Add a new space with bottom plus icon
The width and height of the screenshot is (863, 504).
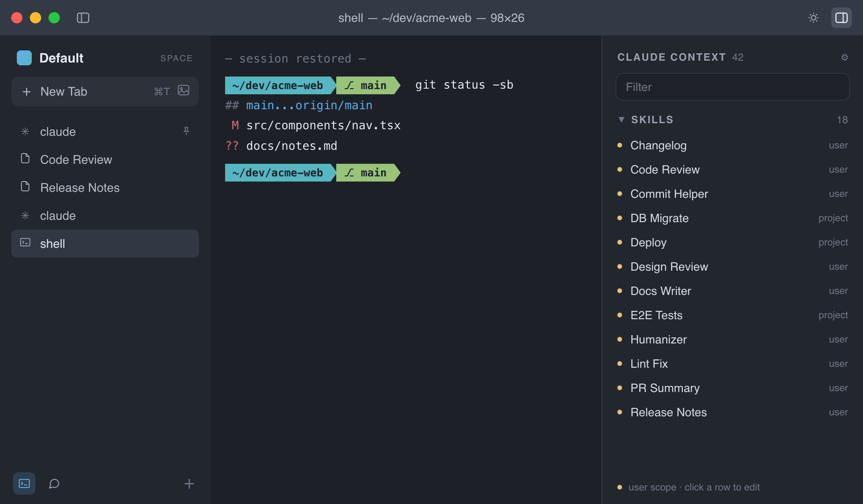pyautogui.click(x=189, y=483)
